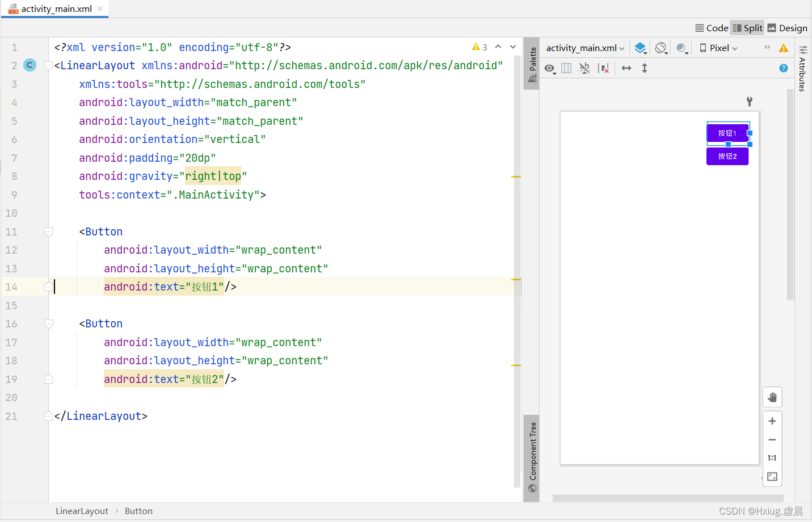812x522 pixels.
Task: Set preview zoom to 1:1
Action: click(x=772, y=458)
